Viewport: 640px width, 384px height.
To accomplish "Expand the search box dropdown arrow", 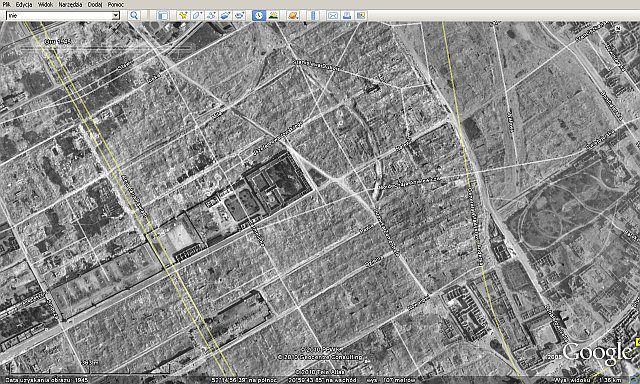I will coord(116,16).
